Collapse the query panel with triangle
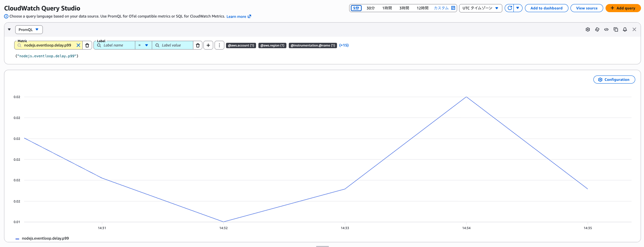 9,30
